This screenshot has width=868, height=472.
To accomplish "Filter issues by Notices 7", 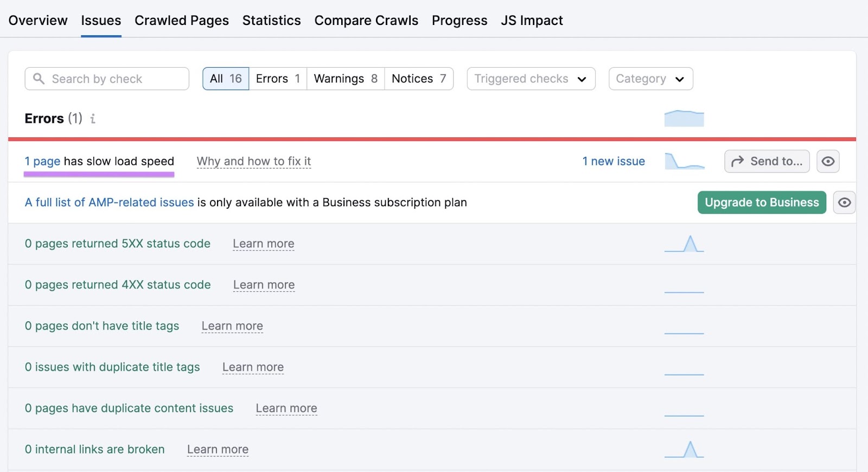I will click(x=419, y=79).
